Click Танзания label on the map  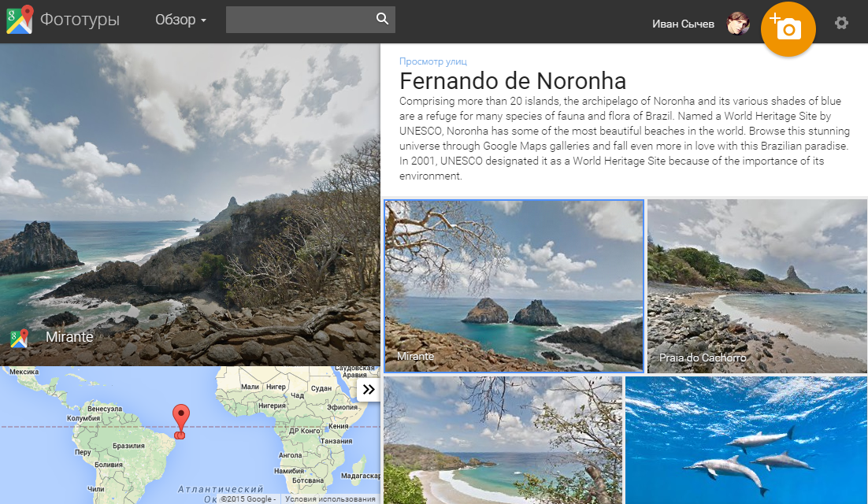[336, 441]
